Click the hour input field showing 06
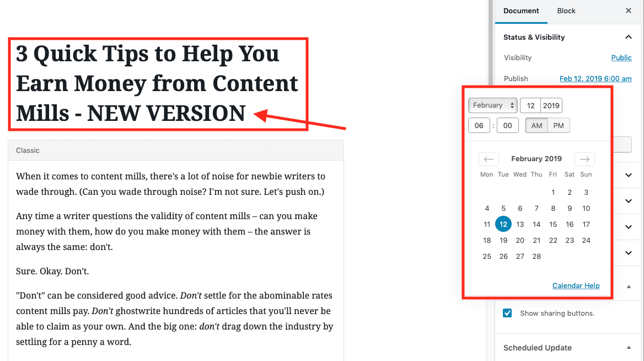The height and width of the screenshot is (361, 644). pos(479,125)
